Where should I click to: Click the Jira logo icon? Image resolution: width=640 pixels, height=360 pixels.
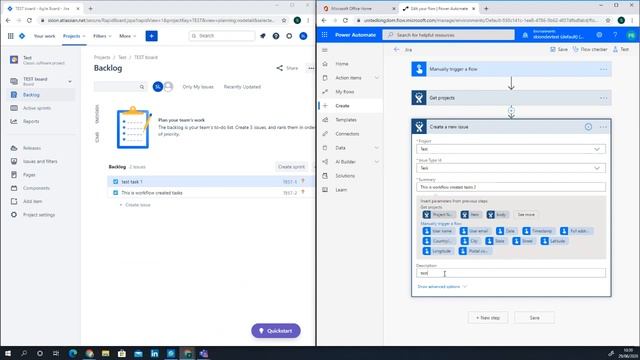point(22,36)
